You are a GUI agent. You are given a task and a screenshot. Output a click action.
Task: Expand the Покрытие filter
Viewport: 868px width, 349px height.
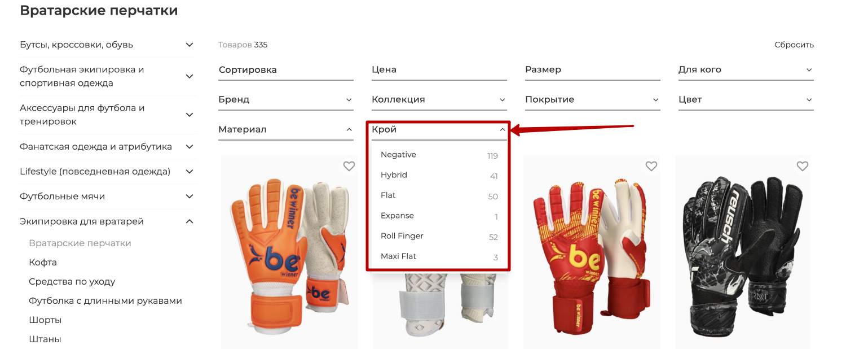[593, 99]
